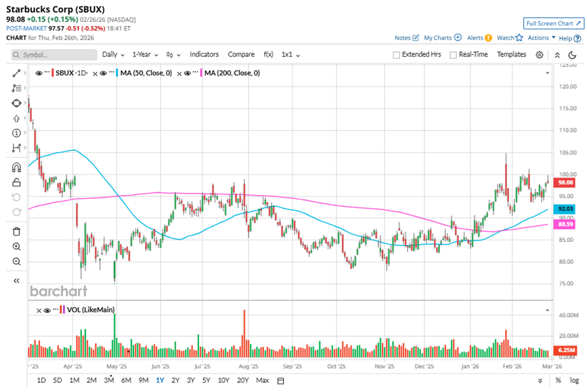Redo the chart action
587x392 pixels.
16,212
